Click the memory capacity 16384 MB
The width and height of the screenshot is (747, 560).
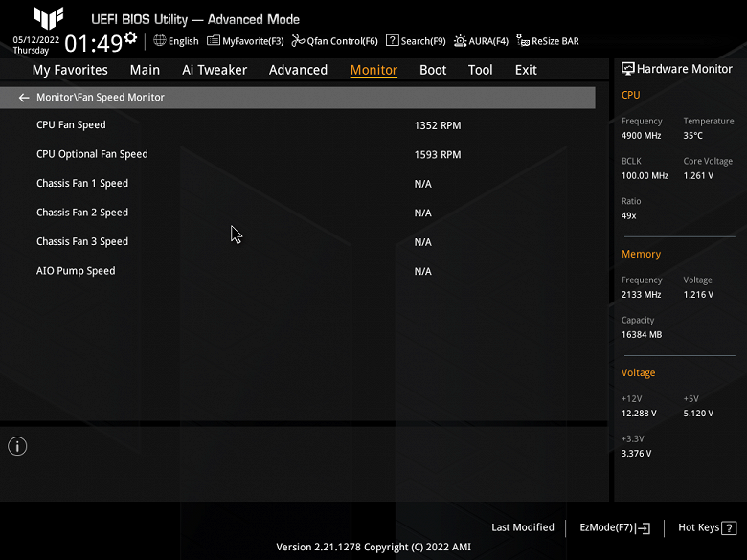pyautogui.click(x=642, y=334)
